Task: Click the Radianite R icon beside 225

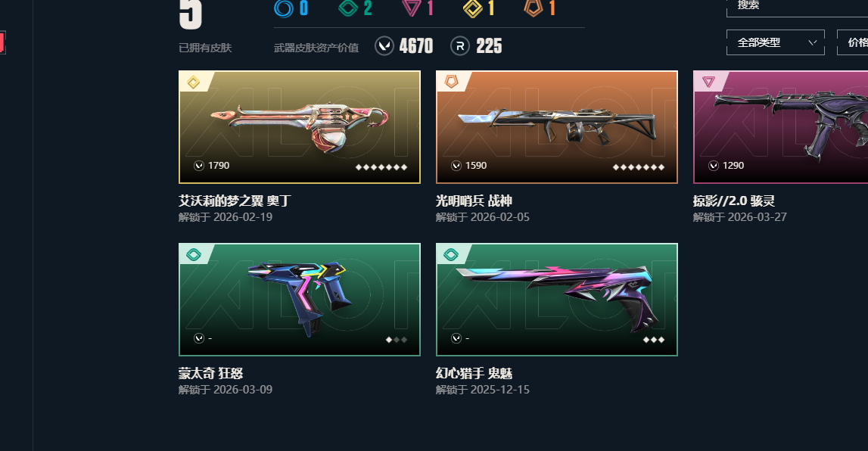Action: pyautogui.click(x=460, y=46)
